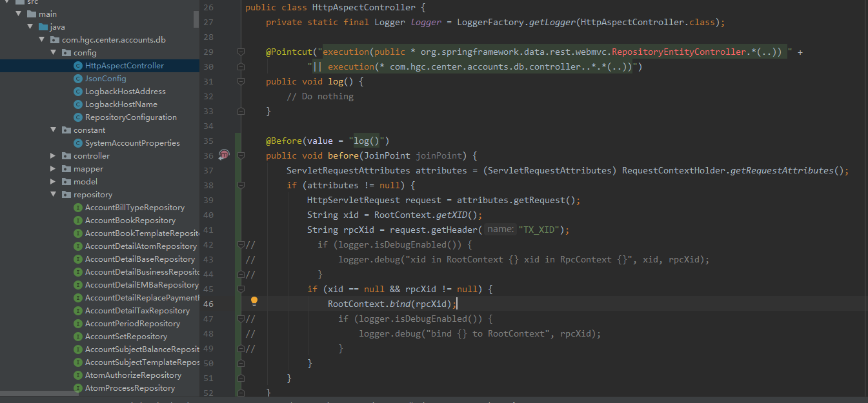
Task: Fold commented block at line 42
Action: click(241, 244)
